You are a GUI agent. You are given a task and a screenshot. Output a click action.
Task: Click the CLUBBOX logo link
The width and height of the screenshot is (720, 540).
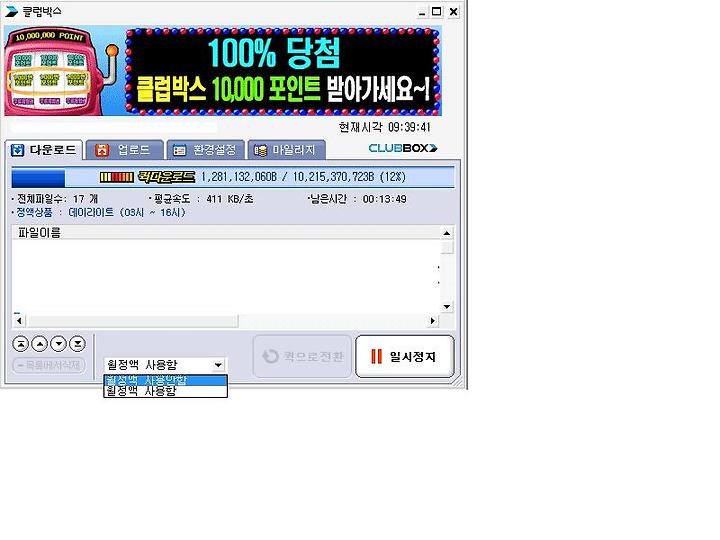pyautogui.click(x=403, y=148)
